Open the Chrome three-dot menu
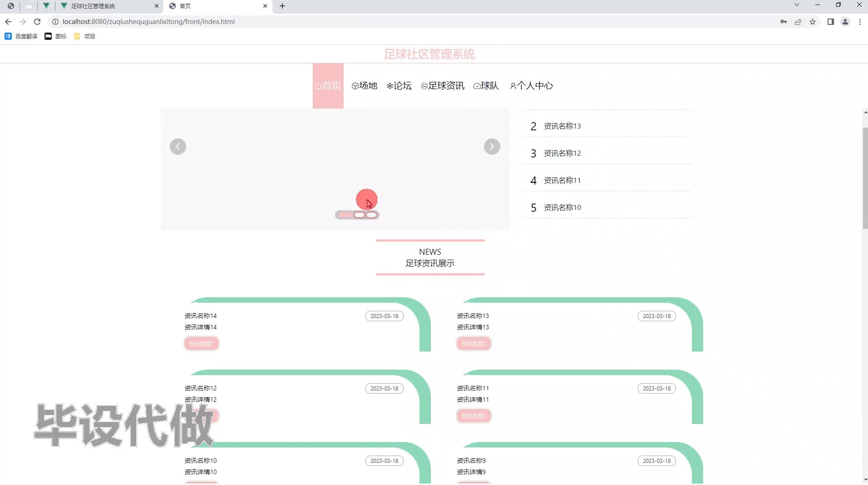 point(860,22)
